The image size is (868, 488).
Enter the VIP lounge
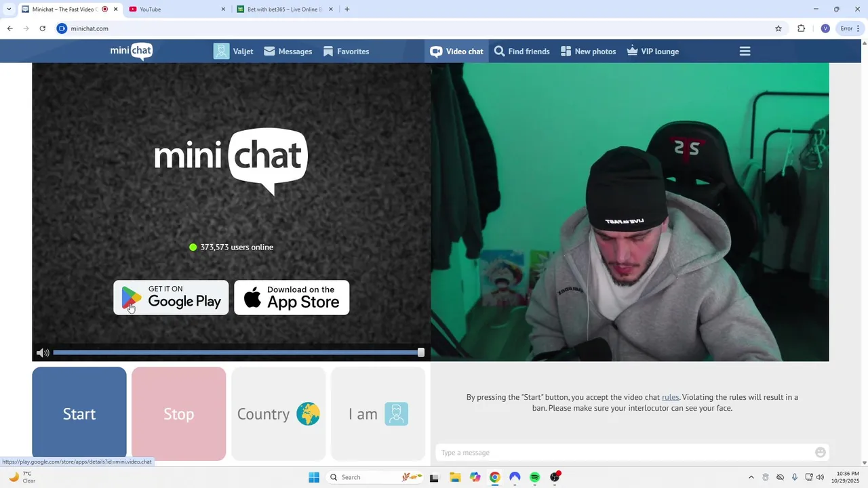click(x=652, y=52)
